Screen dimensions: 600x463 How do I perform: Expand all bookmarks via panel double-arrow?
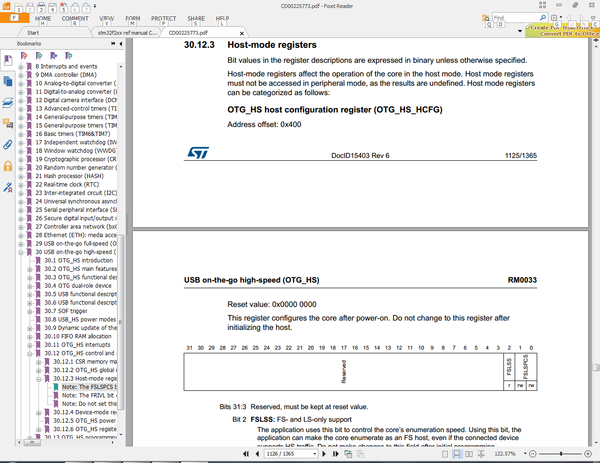[x=113, y=44]
